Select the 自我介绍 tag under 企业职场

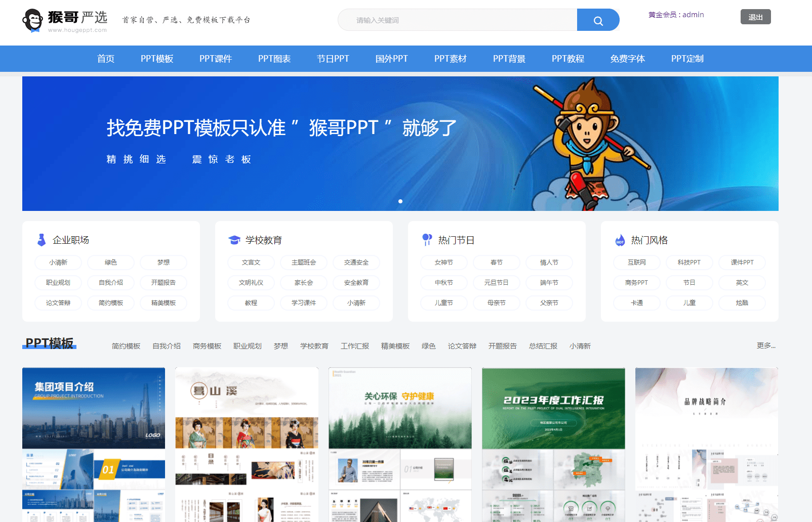pyautogui.click(x=111, y=283)
